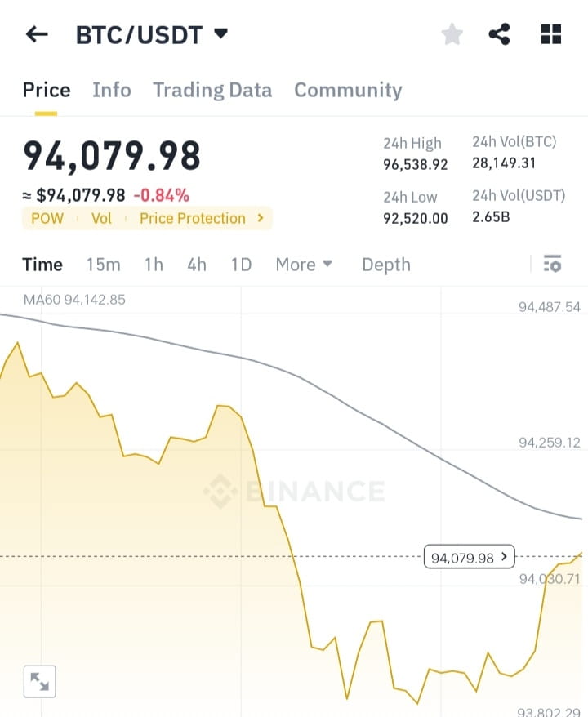Switch to the Info tab
This screenshot has width=588, height=717.
[111, 90]
